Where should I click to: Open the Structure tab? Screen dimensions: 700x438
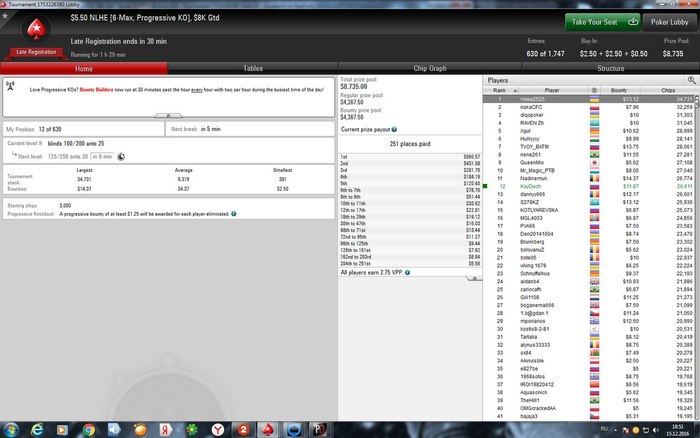pyautogui.click(x=610, y=68)
